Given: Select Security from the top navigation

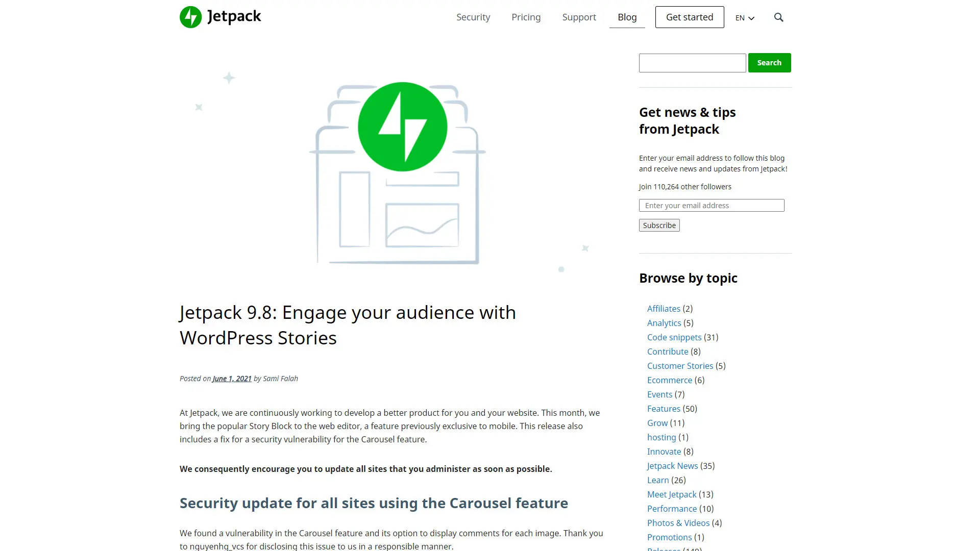Looking at the screenshot, I should [473, 17].
